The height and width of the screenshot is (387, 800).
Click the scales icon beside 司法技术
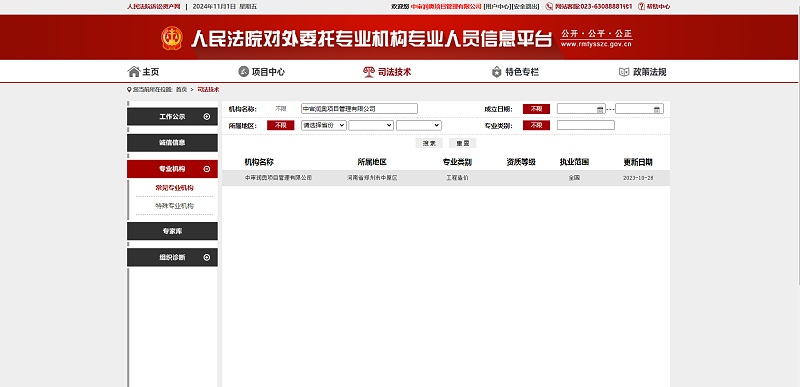[368, 72]
